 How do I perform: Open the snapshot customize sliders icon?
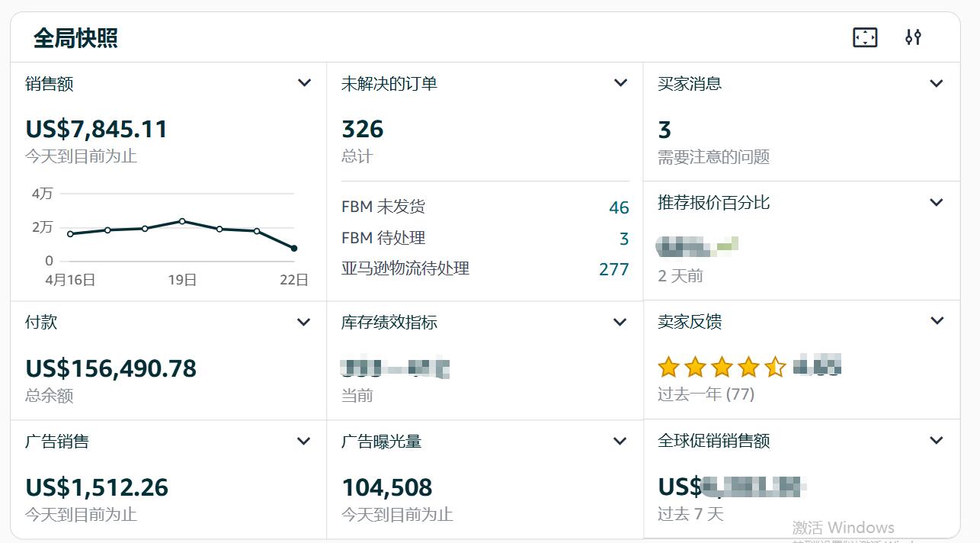pyautogui.click(x=913, y=37)
